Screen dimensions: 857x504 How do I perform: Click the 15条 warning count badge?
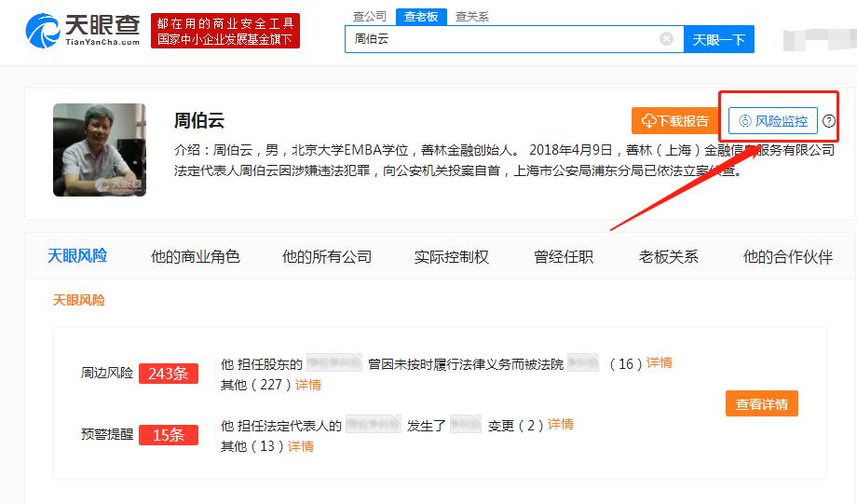click(x=169, y=434)
